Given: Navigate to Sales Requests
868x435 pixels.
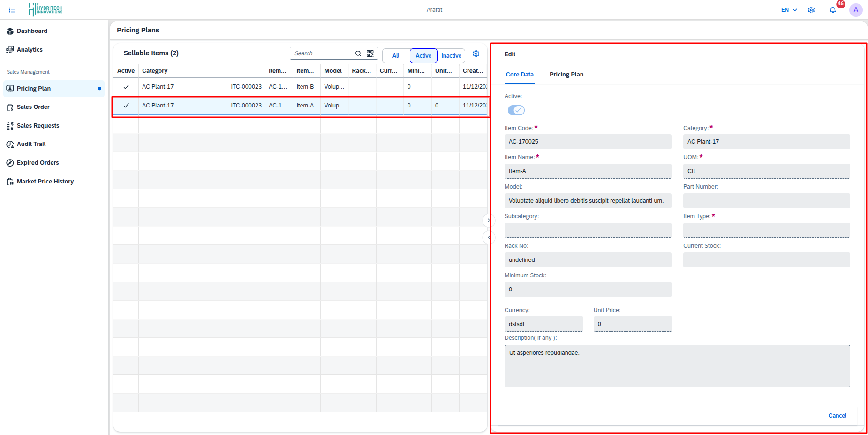Looking at the screenshot, I should (x=38, y=125).
